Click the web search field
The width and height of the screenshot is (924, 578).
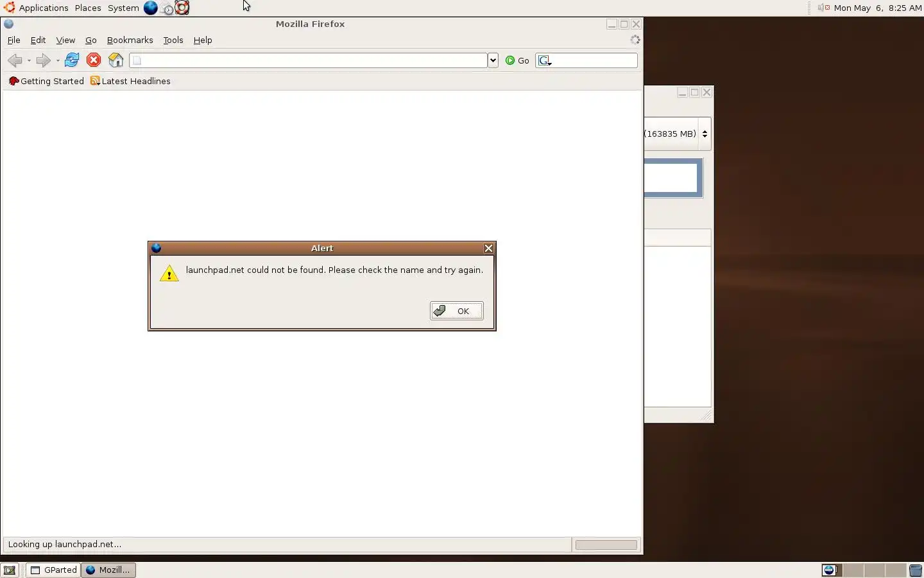594,60
